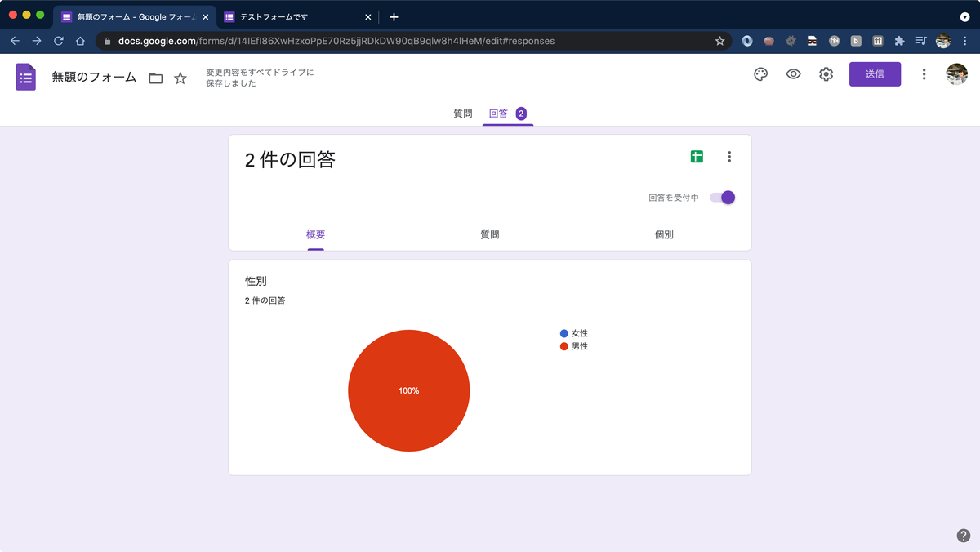Select the 回答 tab
The image size is (980, 552).
(507, 114)
